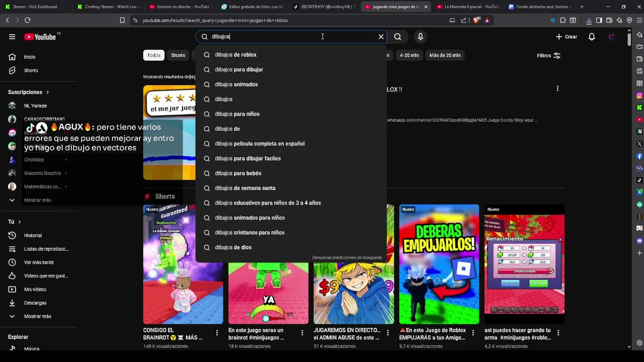Open the Filtros options
Viewport: 644px width, 362px height.
548,55
